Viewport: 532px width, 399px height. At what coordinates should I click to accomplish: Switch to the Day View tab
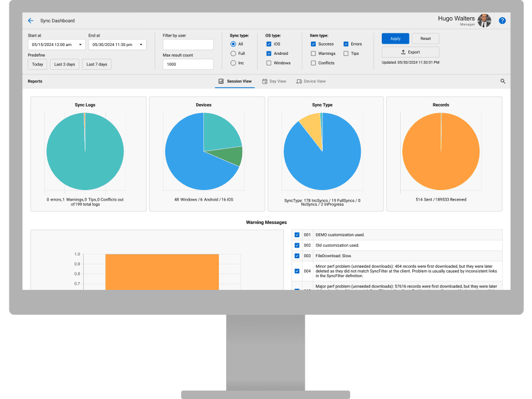[x=274, y=80]
